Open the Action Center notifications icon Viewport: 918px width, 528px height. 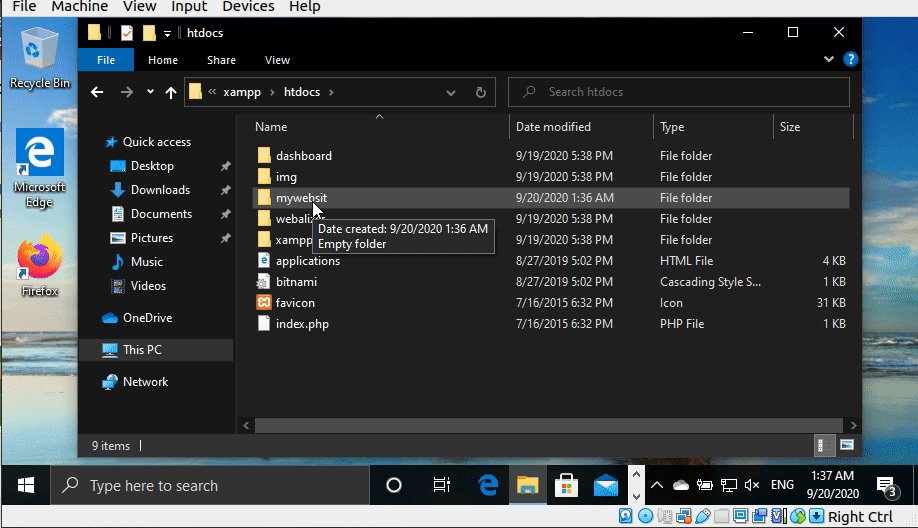coord(886,486)
